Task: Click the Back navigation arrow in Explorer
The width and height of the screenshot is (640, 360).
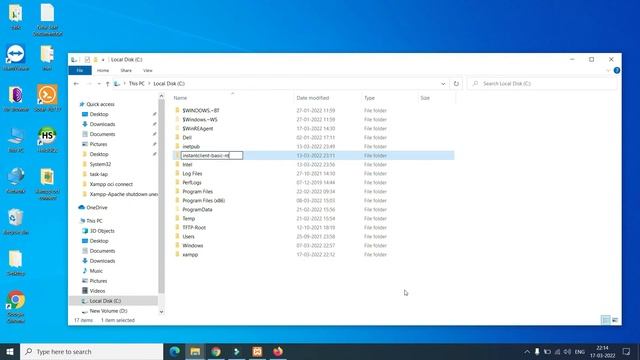Action: coord(76,84)
